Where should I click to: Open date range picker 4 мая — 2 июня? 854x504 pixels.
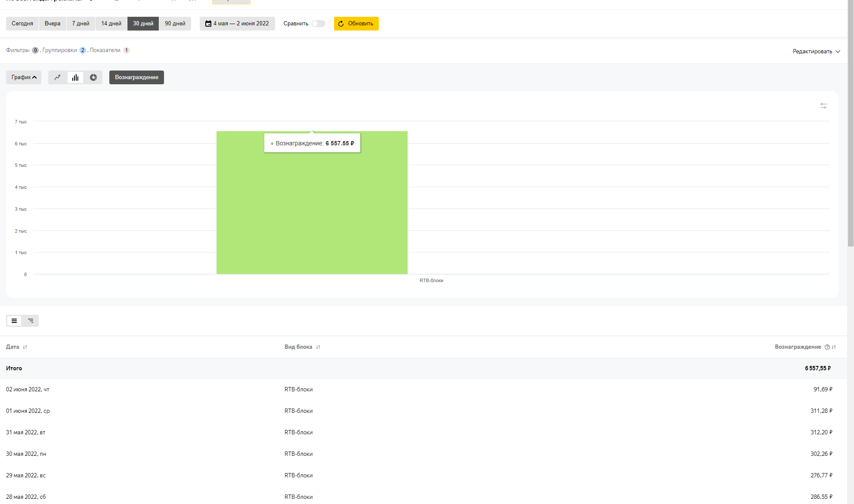(x=237, y=24)
